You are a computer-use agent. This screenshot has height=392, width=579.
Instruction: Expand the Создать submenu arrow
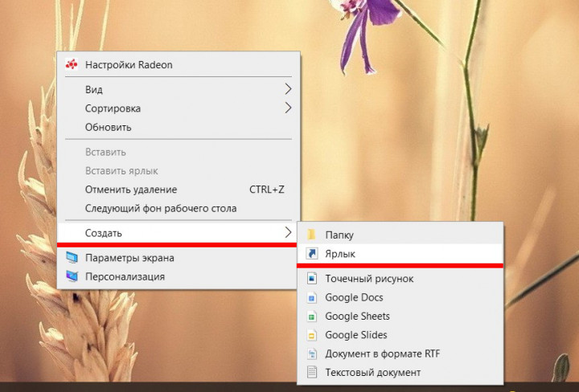[287, 233]
